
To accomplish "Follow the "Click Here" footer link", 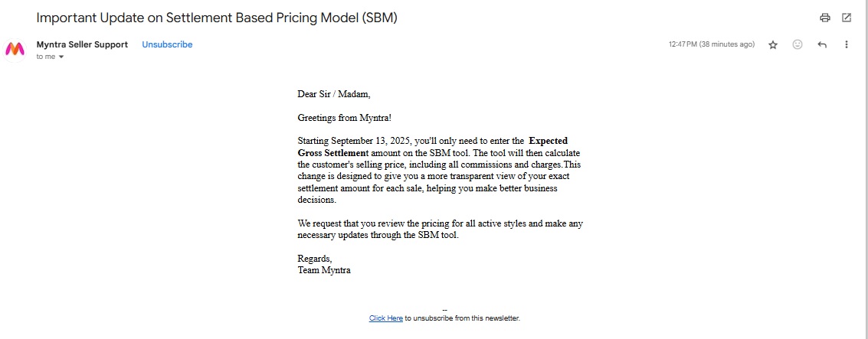I will coord(385,318).
